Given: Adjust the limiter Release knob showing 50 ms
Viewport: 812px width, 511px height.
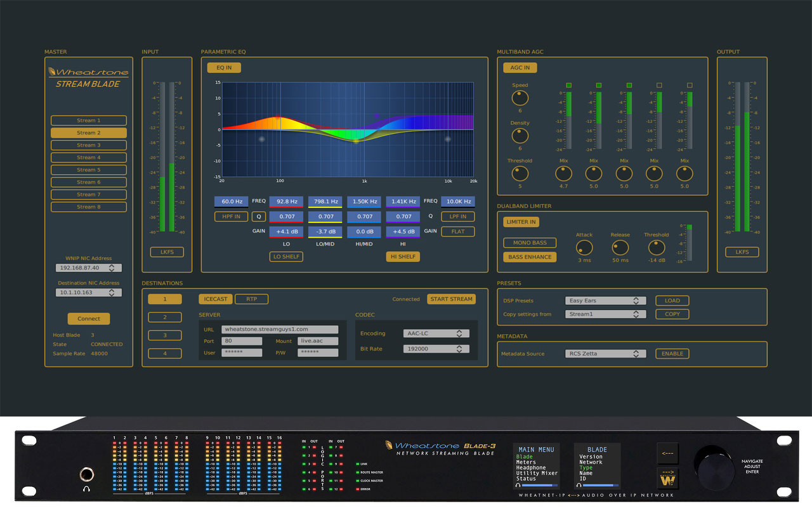Looking at the screenshot, I should click(620, 248).
